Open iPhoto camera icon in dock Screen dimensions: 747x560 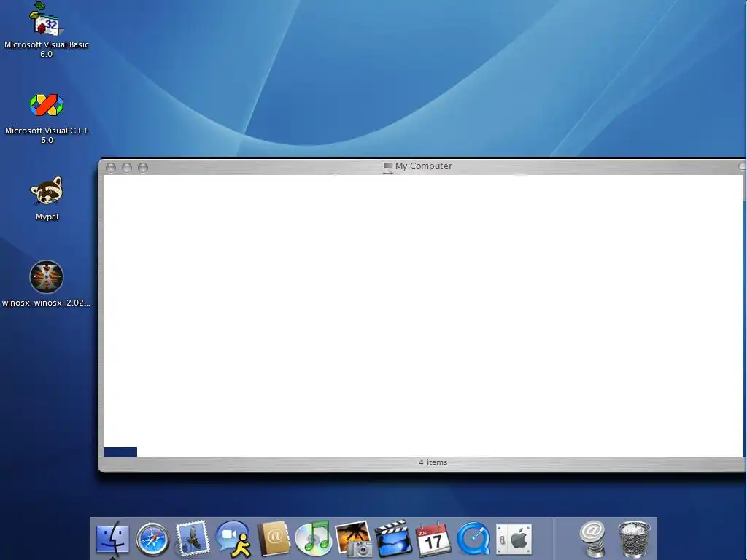coord(354,539)
